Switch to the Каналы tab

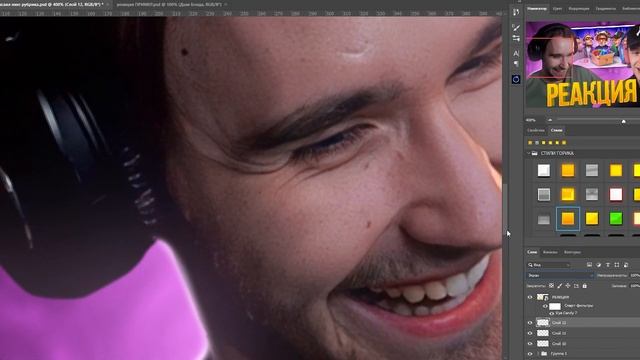(x=550, y=252)
